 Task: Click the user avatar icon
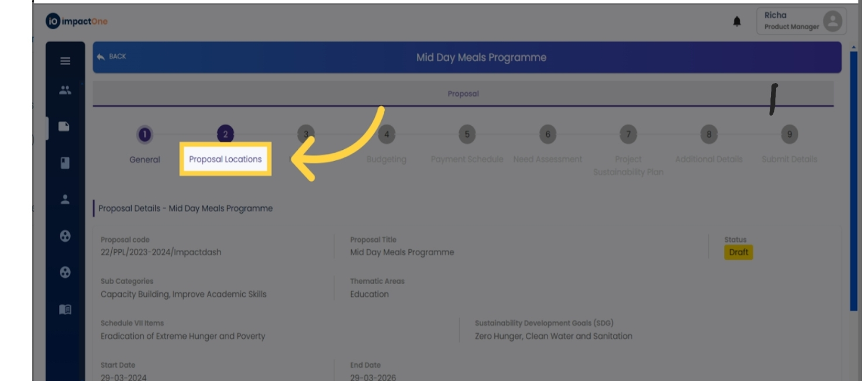point(832,22)
